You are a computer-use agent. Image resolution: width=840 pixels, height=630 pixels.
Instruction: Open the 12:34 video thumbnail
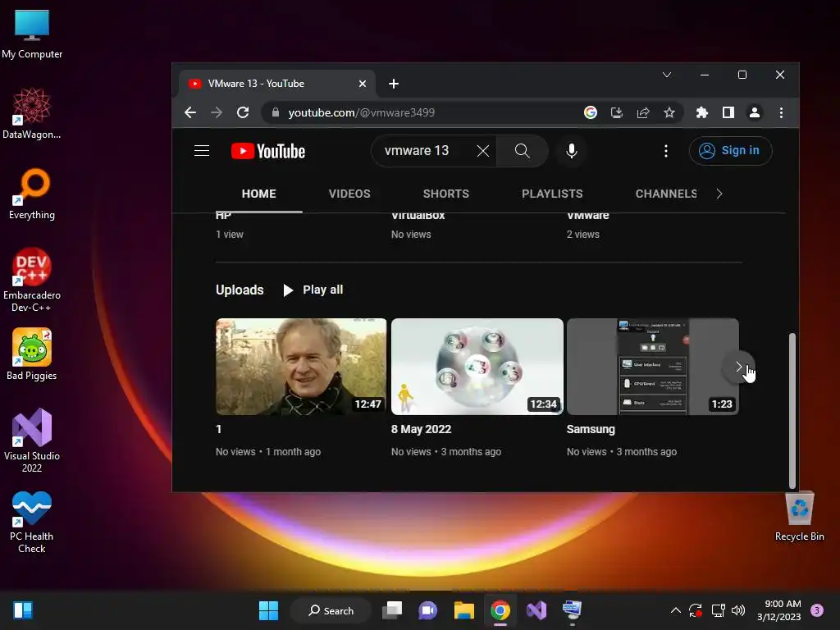click(x=477, y=367)
